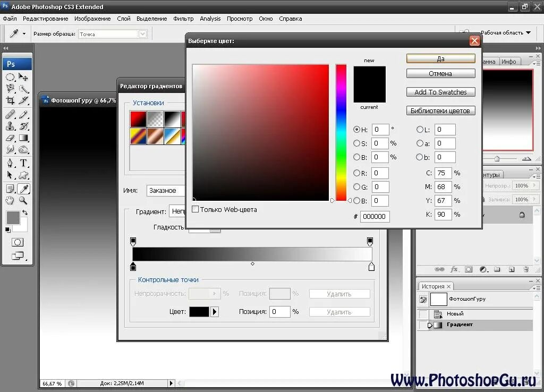Image resolution: width=544 pixels, height=392 pixels.
Task: Swap foreground and background colors
Action: coord(25,212)
